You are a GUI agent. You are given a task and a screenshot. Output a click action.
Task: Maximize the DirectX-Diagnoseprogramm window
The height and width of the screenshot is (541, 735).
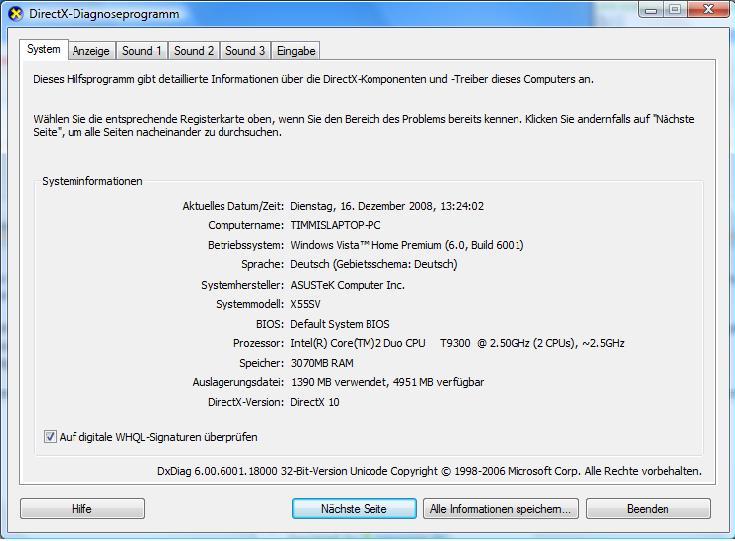click(675, 10)
